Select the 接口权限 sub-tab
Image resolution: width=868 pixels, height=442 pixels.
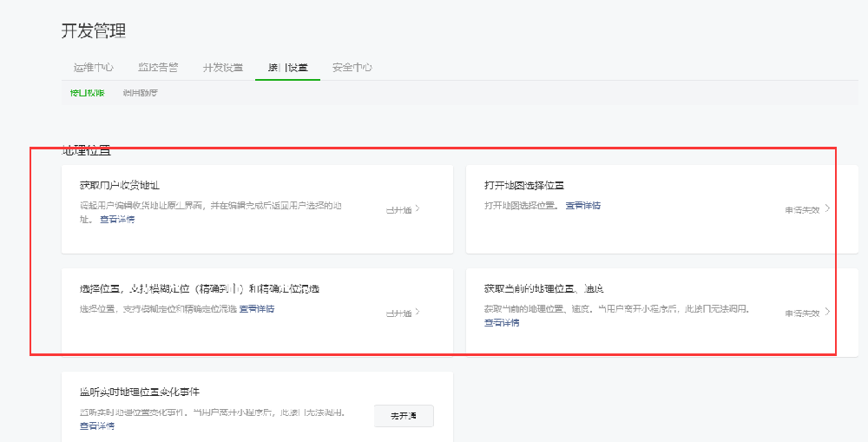(x=88, y=93)
